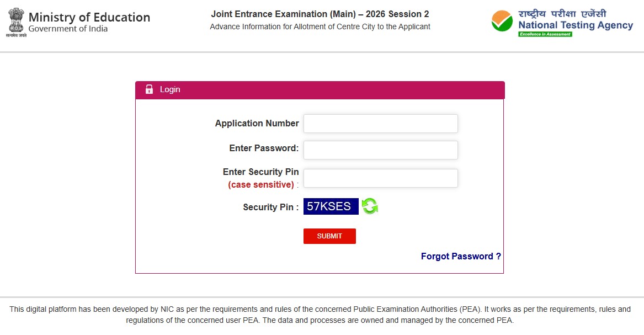Click the padlock icon beside Login
Image resolution: width=644 pixels, height=335 pixels.
coord(150,89)
